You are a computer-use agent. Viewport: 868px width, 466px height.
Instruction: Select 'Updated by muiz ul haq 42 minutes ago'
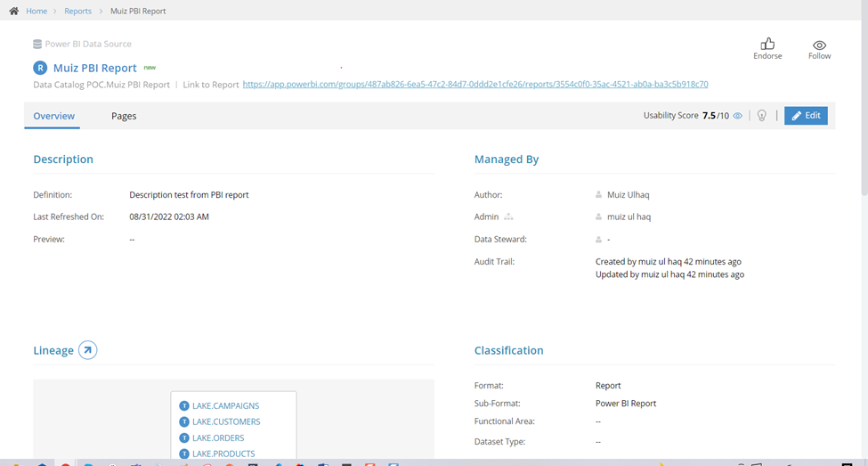[669, 274]
